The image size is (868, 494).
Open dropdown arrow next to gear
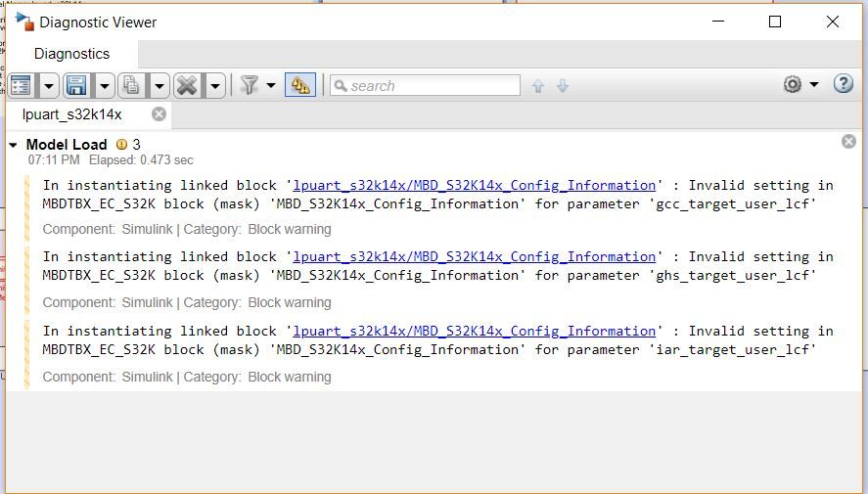814,85
